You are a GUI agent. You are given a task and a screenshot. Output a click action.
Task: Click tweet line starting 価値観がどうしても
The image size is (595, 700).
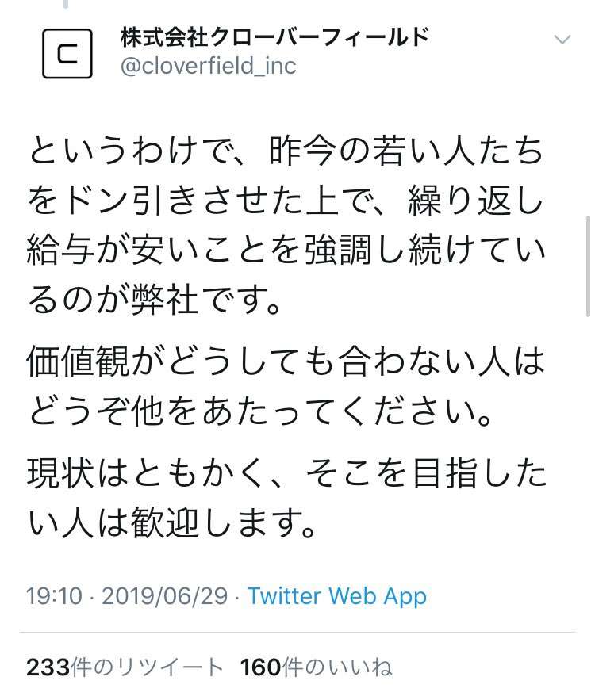pos(286,361)
